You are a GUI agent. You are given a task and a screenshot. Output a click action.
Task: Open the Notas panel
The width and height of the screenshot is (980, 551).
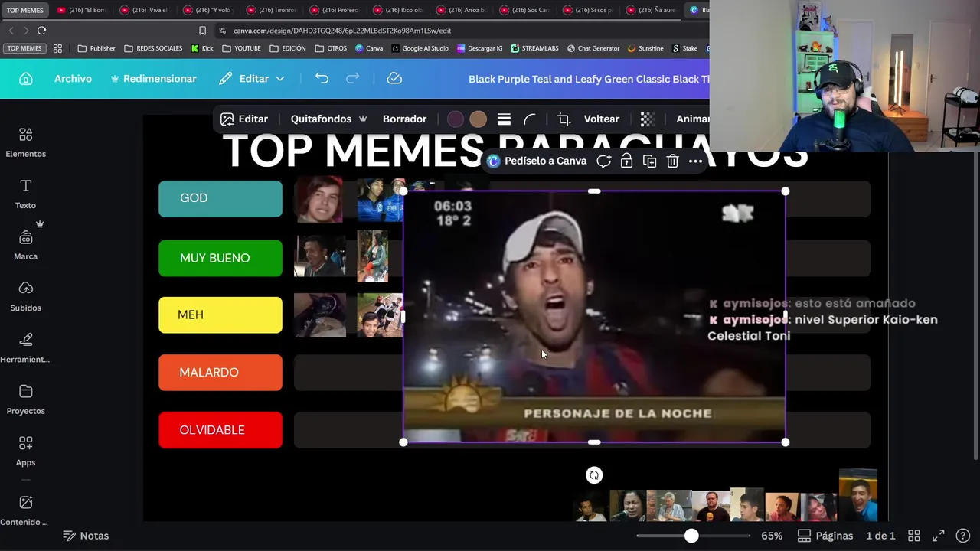(x=86, y=536)
